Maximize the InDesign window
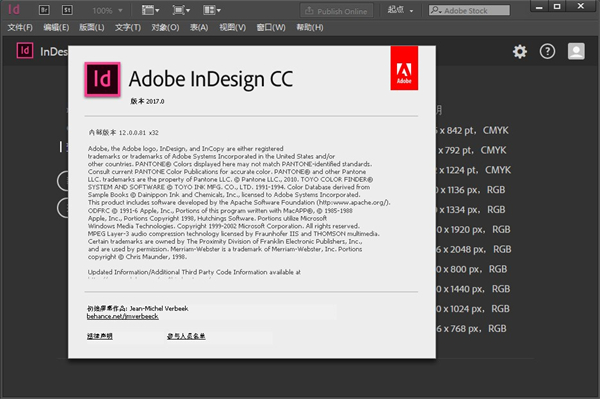The height and width of the screenshot is (399, 600). click(557, 7)
